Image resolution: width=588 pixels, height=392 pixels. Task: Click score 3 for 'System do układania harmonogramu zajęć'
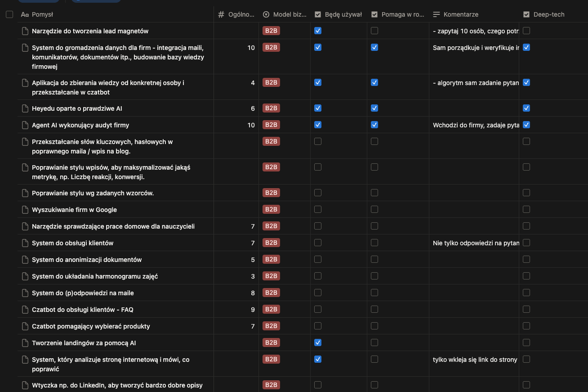pyautogui.click(x=253, y=276)
